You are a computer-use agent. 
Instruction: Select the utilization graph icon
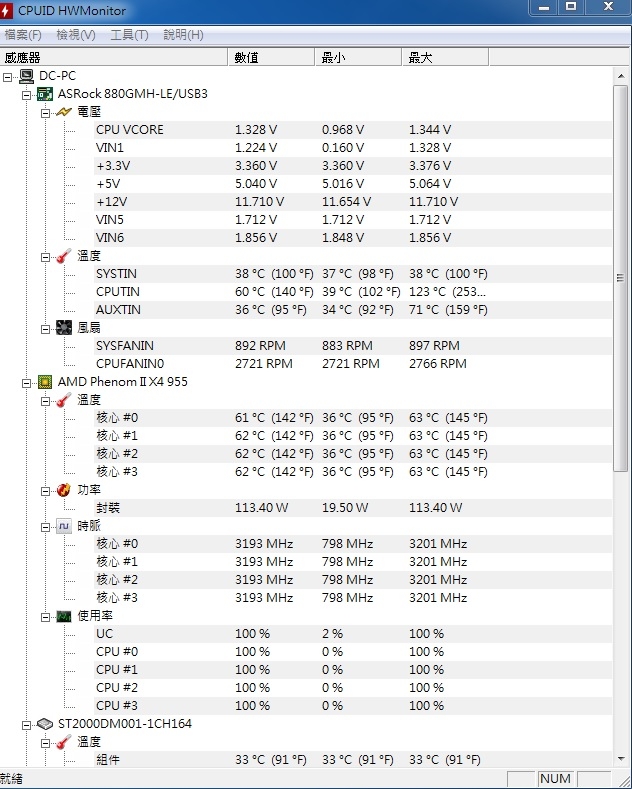(x=64, y=616)
